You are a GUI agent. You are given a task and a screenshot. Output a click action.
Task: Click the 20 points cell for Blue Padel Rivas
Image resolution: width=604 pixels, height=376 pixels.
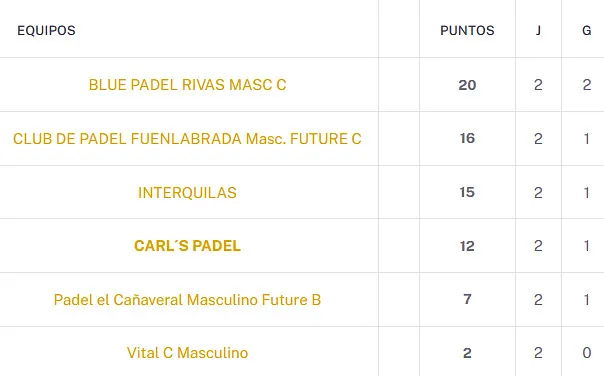pyautogui.click(x=467, y=85)
